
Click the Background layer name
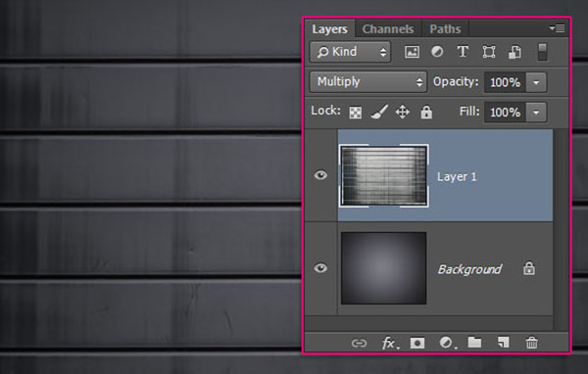(469, 269)
